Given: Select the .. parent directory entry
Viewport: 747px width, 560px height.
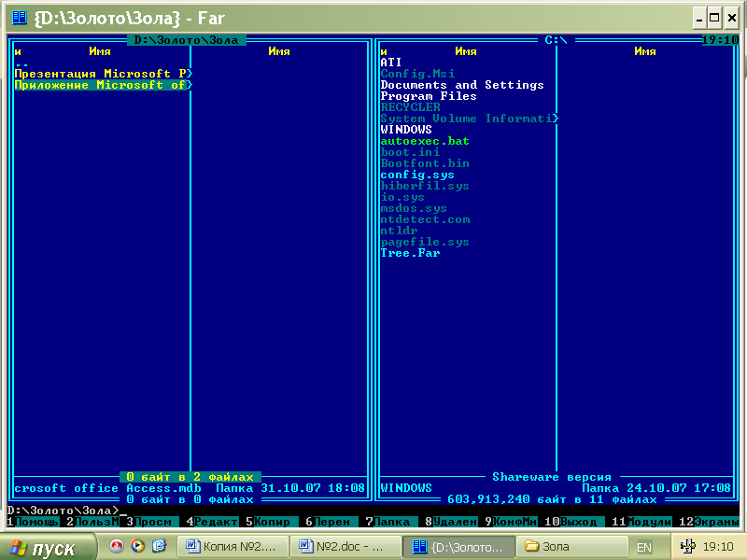Looking at the screenshot, I should coord(21,63).
